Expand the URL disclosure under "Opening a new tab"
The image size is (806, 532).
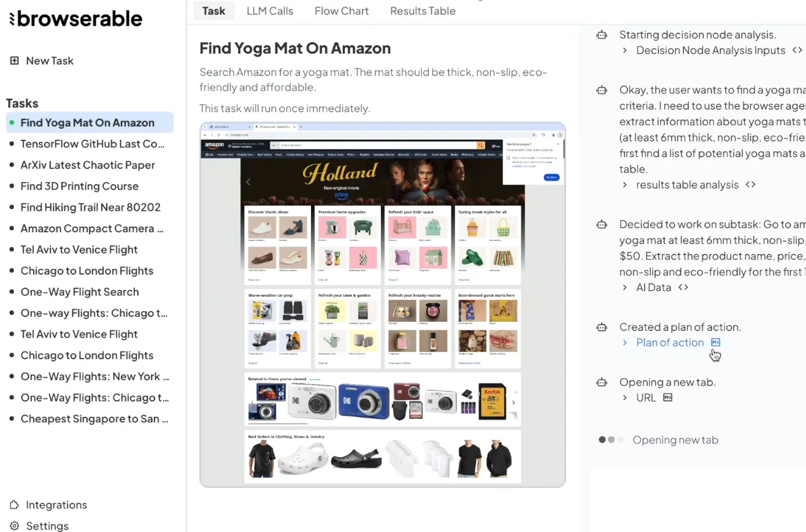(x=625, y=397)
